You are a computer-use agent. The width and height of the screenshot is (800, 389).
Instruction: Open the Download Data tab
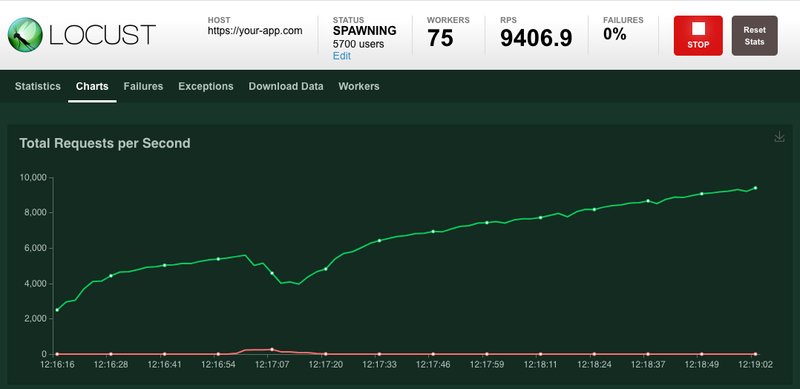click(x=286, y=86)
